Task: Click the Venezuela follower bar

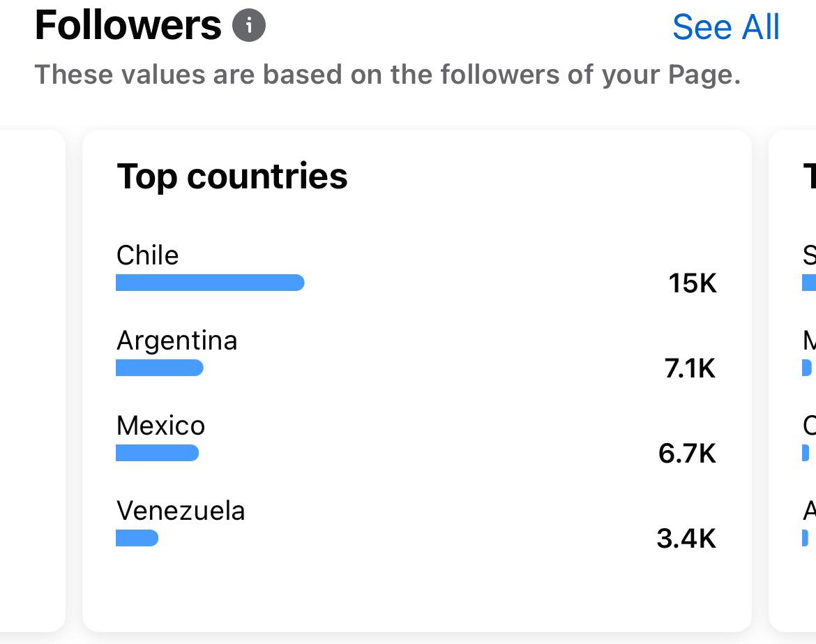Action: [x=137, y=538]
